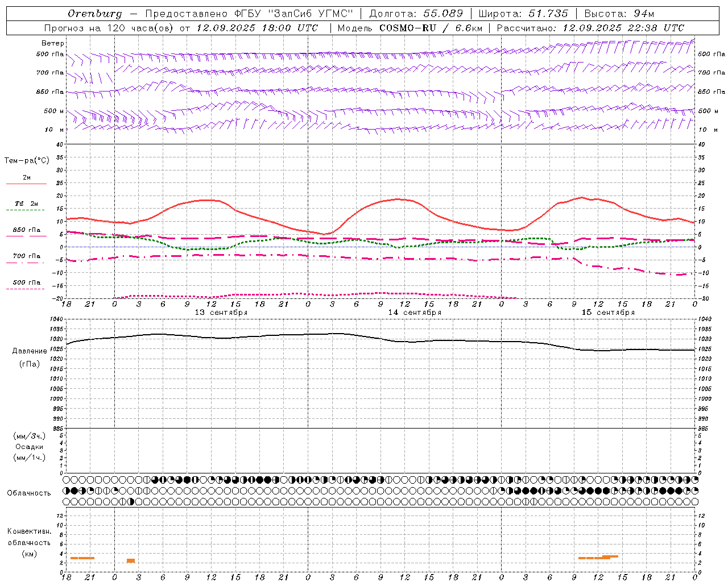
Task: Click the Ветер panel label
Action: (52, 43)
